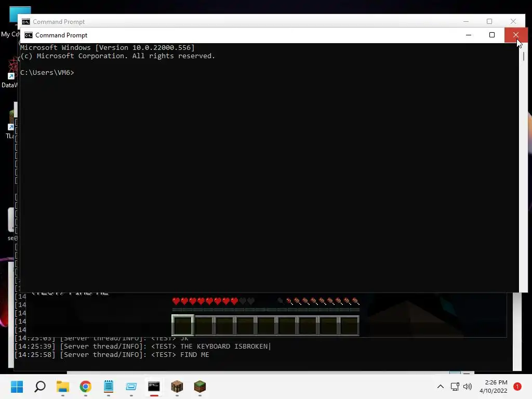The width and height of the screenshot is (532, 399).
Task: Open the crafting table launcher taskbar icon
Action: coord(177,387)
